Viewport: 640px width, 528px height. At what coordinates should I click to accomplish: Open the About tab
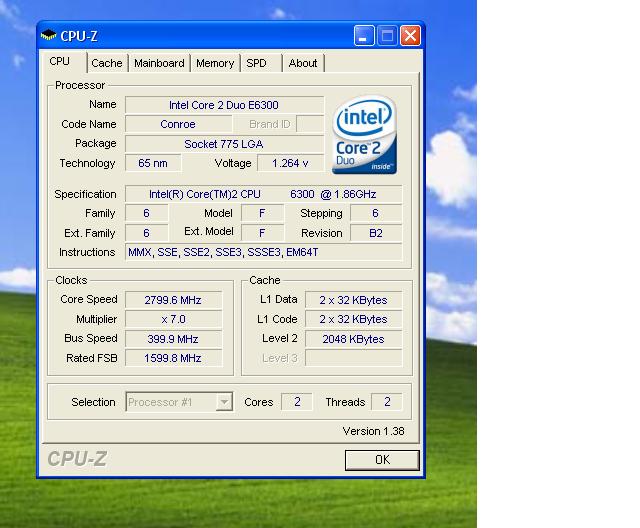tap(303, 63)
